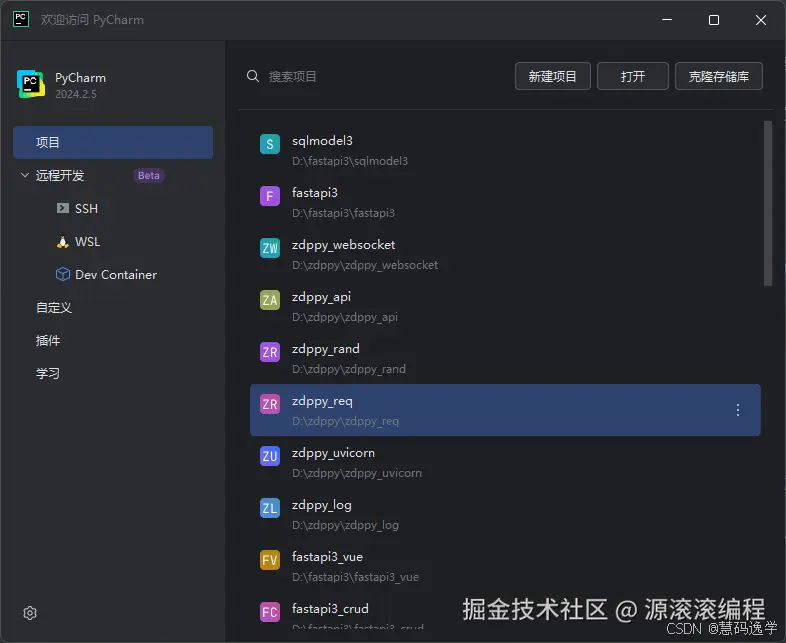This screenshot has height=643, width=786.
Task: Open the settings gear icon
Action: (30, 613)
